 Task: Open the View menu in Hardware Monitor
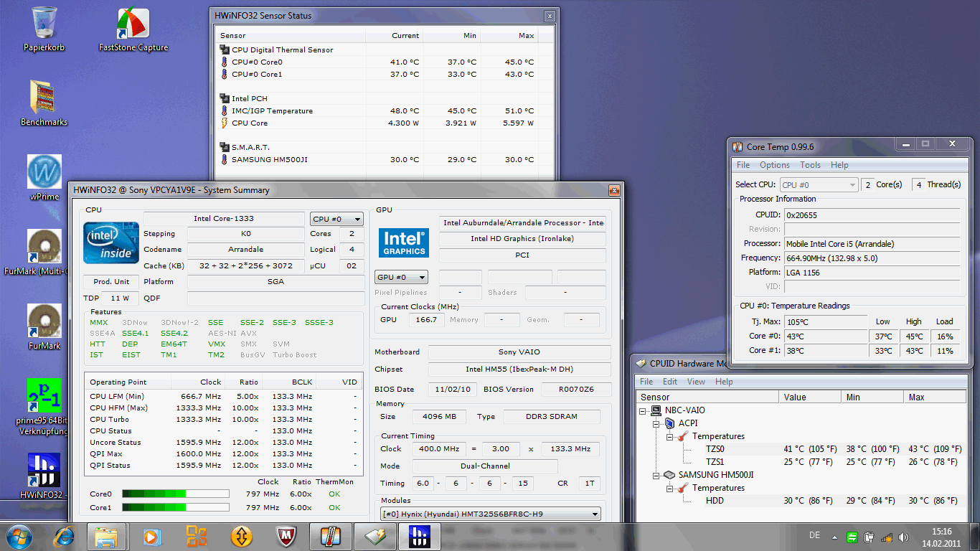point(696,382)
